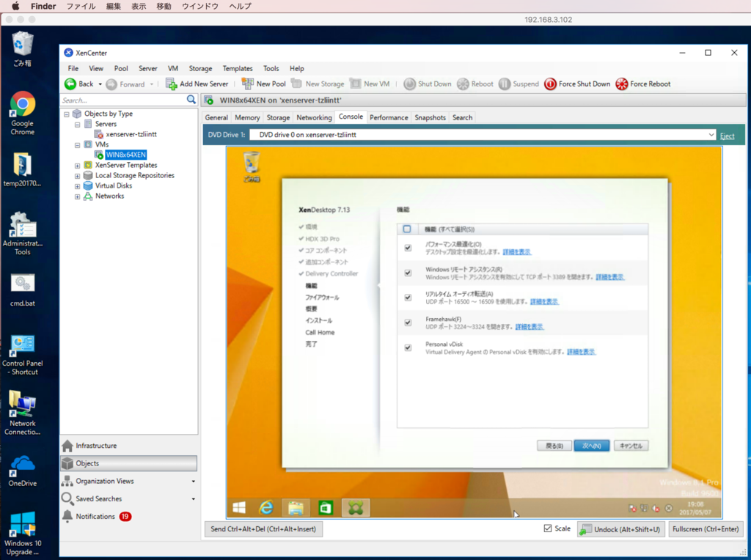This screenshot has height=560, width=751.
Task: Open the Pool menu
Action: [x=121, y=68]
